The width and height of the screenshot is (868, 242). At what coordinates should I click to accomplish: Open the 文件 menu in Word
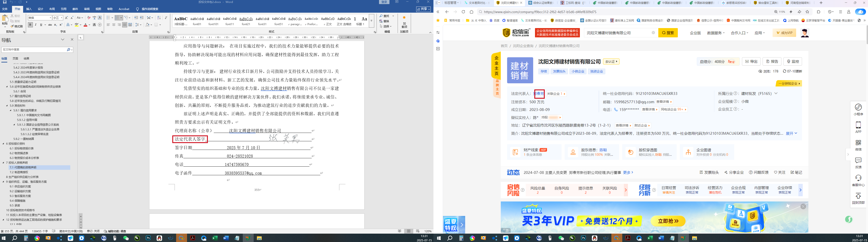click(x=5, y=9)
